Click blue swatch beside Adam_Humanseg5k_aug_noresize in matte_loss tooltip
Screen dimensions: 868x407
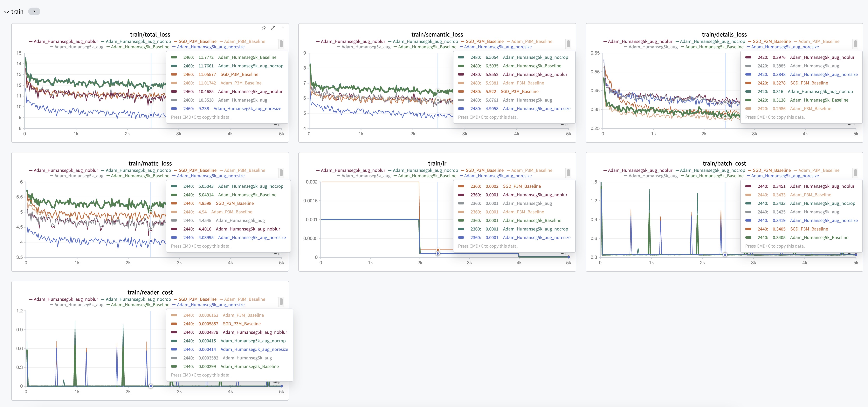coord(174,237)
